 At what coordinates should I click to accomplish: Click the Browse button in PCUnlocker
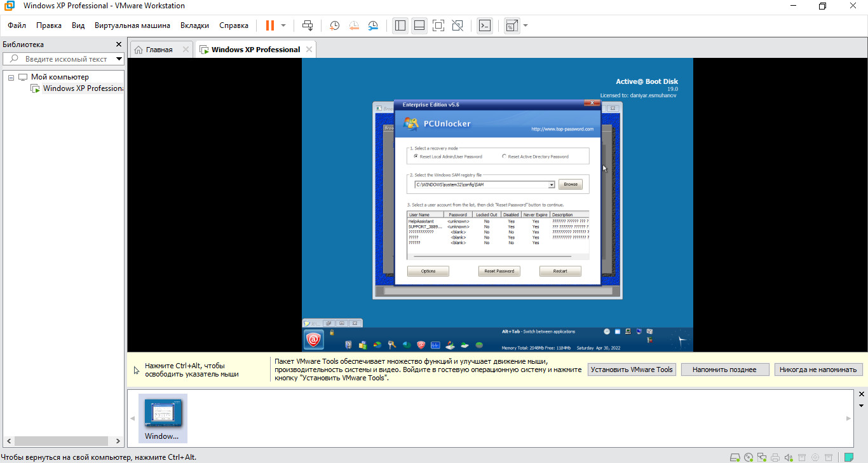570,184
